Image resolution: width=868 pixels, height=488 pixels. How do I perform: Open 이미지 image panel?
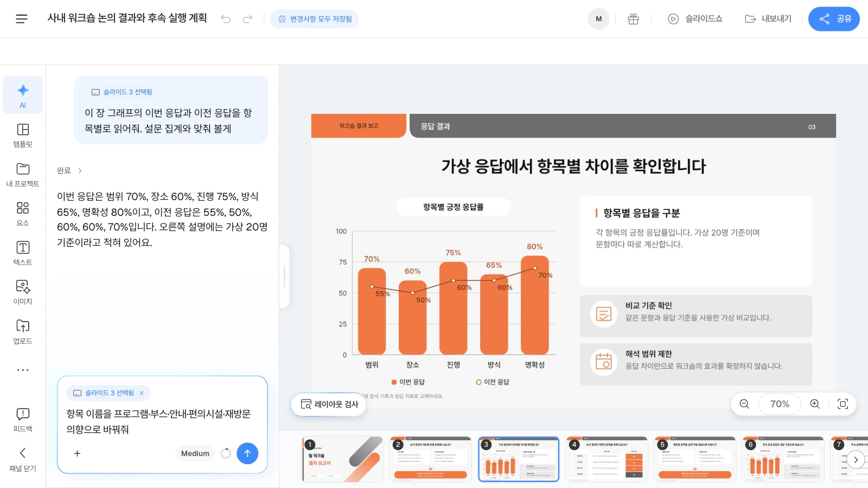pyautogui.click(x=23, y=292)
